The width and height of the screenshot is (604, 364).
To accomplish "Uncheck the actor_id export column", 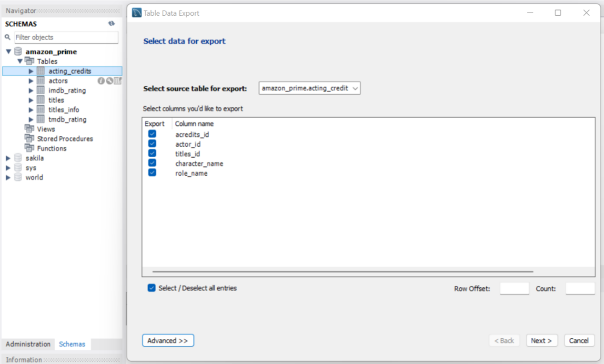I will coord(151,143).
